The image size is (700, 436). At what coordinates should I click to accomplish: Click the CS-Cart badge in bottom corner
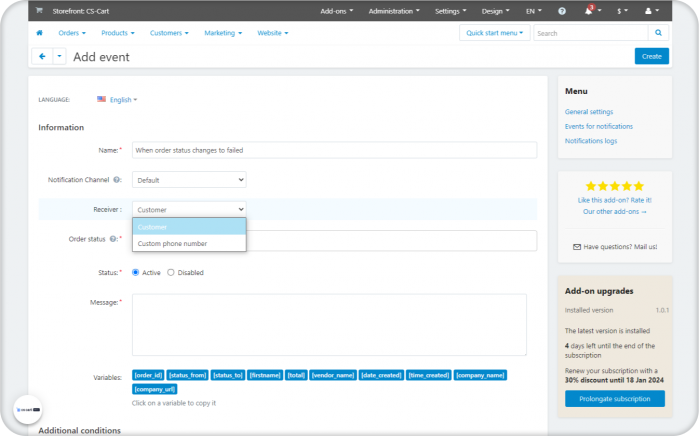tap(28, 409)
